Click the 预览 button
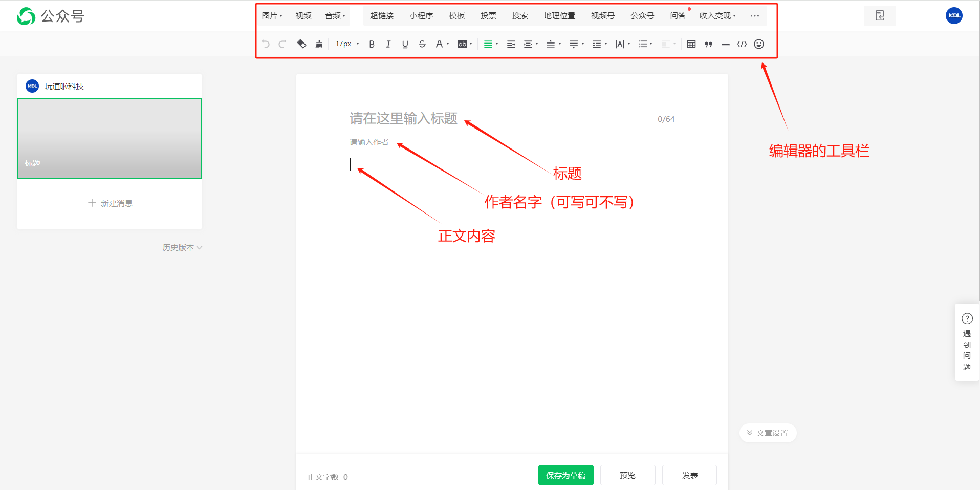The image size is (980, 490). pyautogui.click(x=627, y=475)
